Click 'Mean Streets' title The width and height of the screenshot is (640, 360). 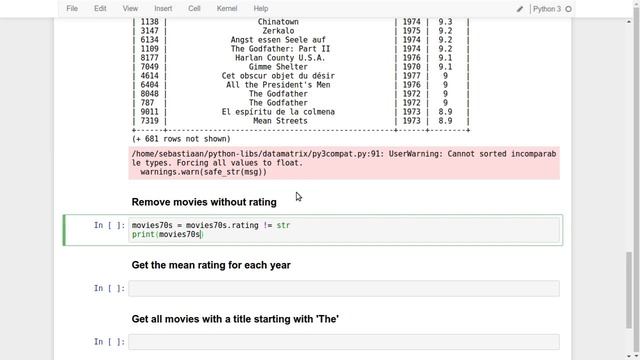pos(280,120)
